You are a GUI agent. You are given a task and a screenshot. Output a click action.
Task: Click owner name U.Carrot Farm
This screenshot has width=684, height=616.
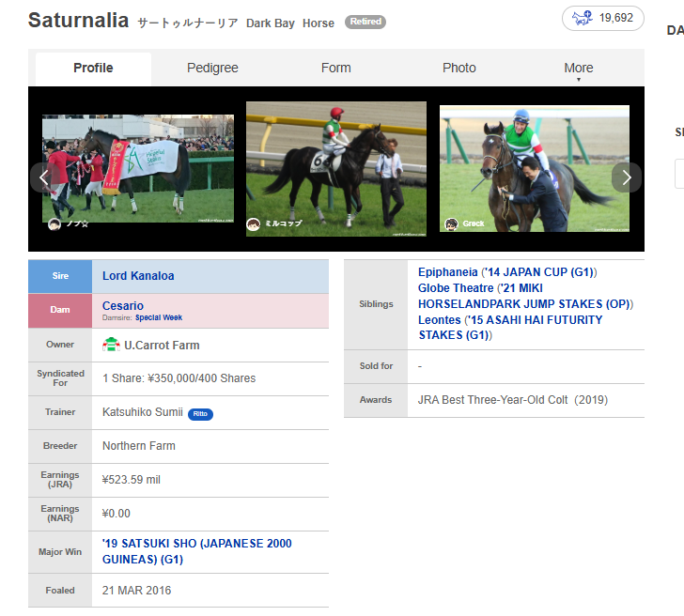coord(162,346)
